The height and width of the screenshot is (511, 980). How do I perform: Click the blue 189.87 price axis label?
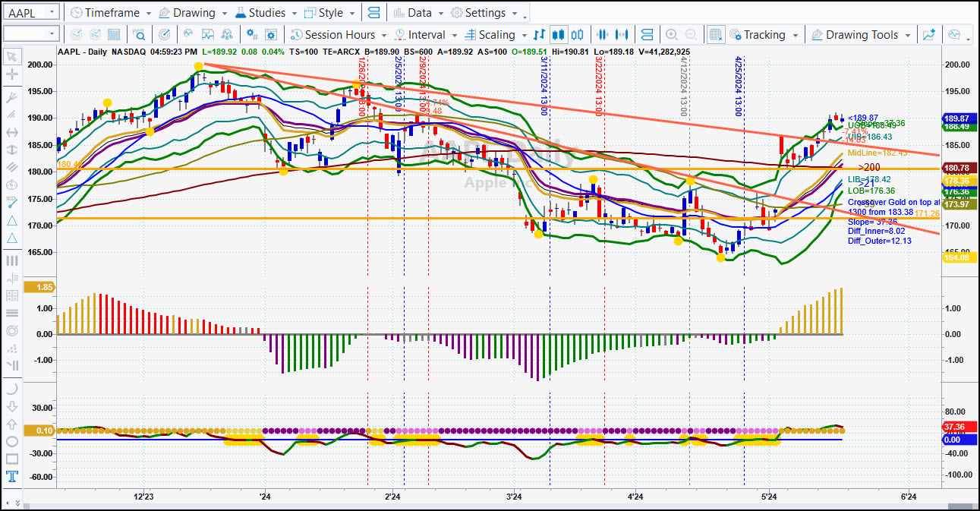(x=958, y=118)
